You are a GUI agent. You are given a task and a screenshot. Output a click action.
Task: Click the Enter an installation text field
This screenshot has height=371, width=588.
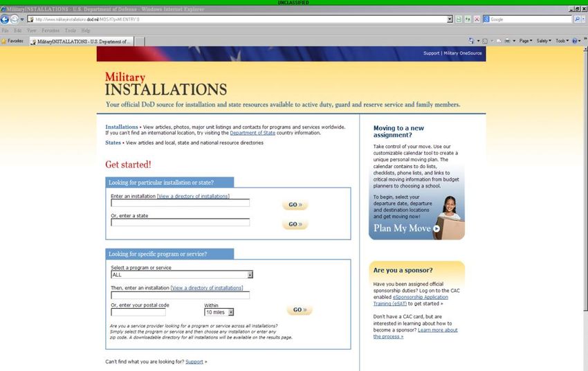click(x=180, y=203)
